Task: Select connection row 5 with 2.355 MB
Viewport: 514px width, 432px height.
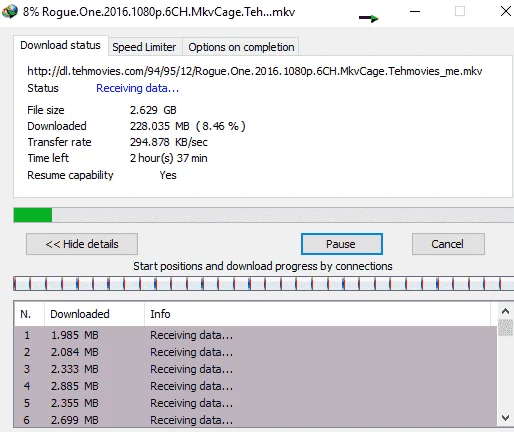Action: coord(255,403)
